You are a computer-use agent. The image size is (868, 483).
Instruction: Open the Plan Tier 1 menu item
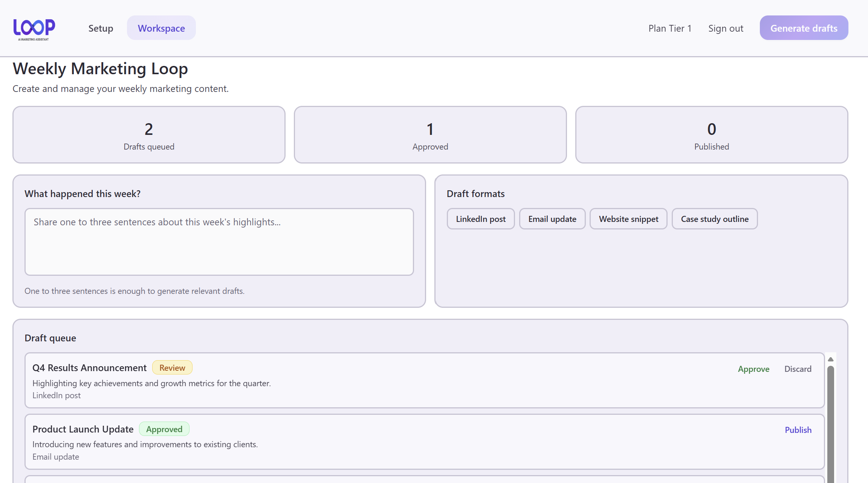(x=669, y=28)
